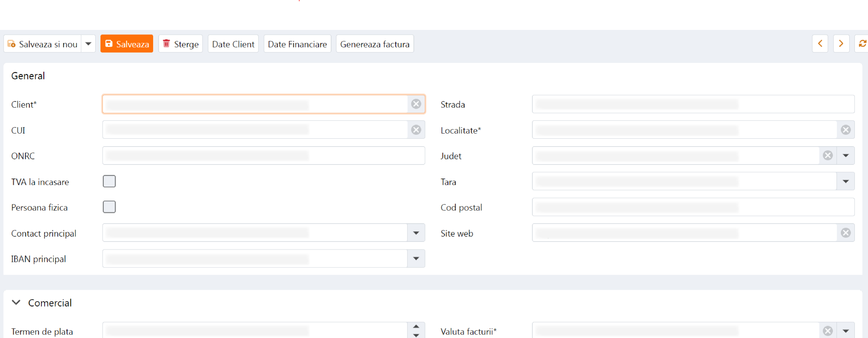This screenshot has height=338, width=868.
Task: Click the previous record arrow icon
Action: tap(820, 44)
